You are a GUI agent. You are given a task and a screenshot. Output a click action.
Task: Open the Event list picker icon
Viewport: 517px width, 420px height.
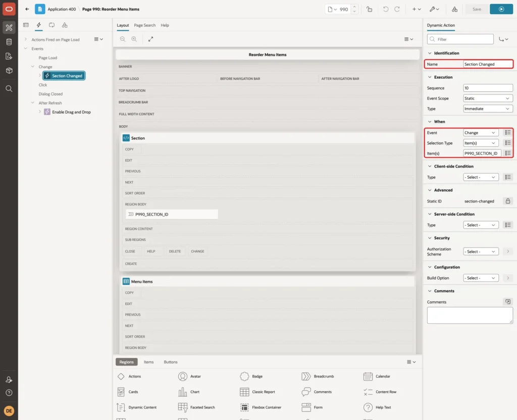[x=508, y=133]
